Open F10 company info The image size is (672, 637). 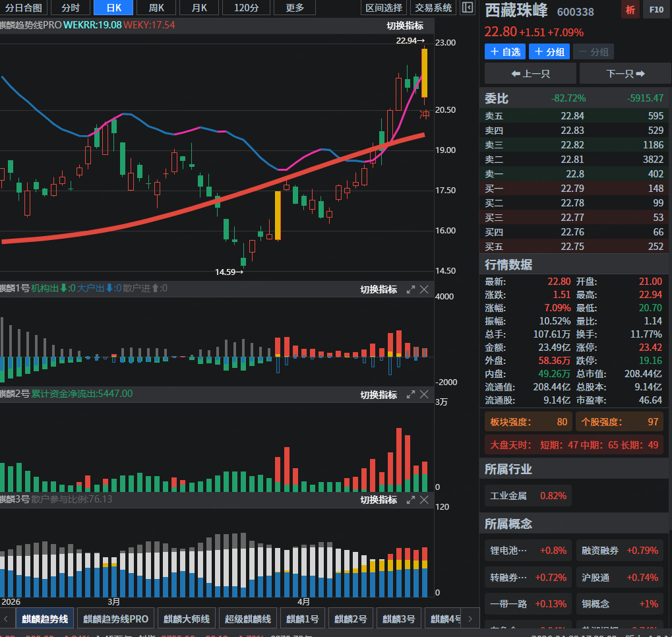coord(656,9)
